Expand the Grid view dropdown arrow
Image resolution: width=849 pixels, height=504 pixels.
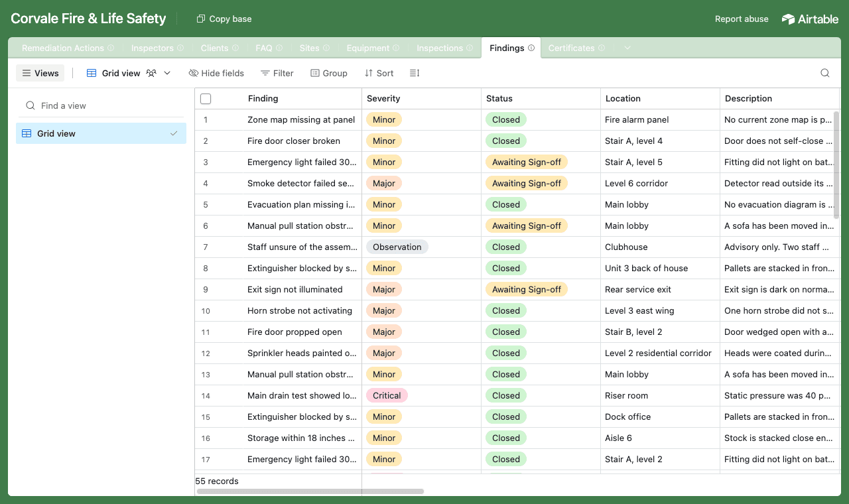pyautogui.click(x=167, y=73)
